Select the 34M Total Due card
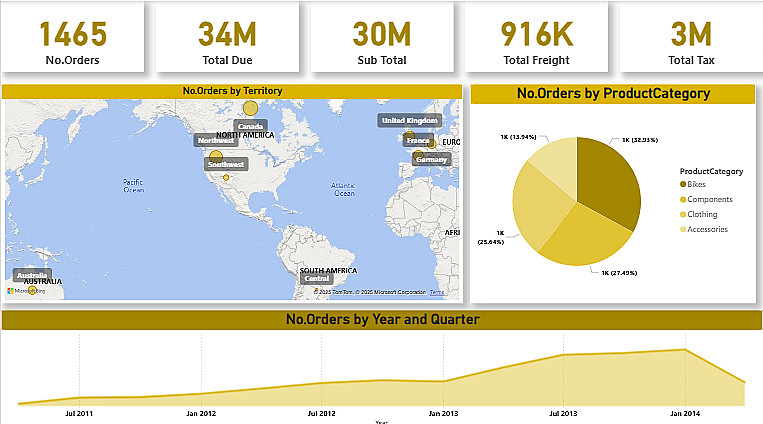 click(227, 37)
